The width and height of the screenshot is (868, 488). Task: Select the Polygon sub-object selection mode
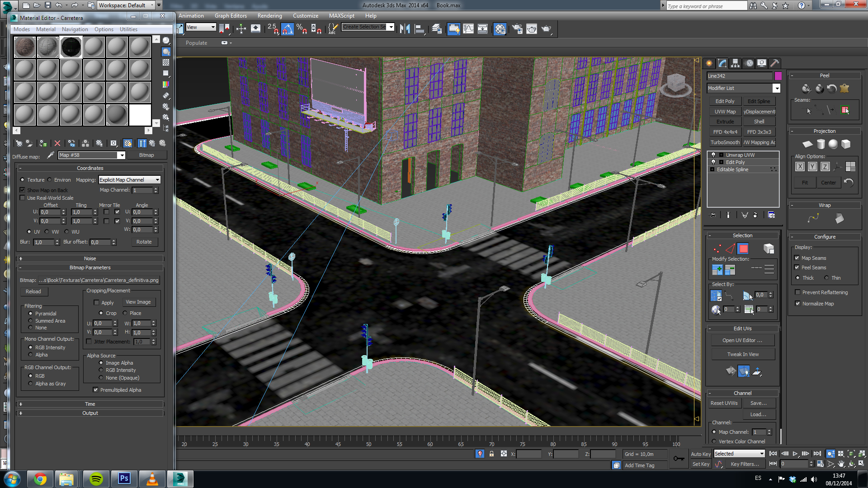pos(743,249)
